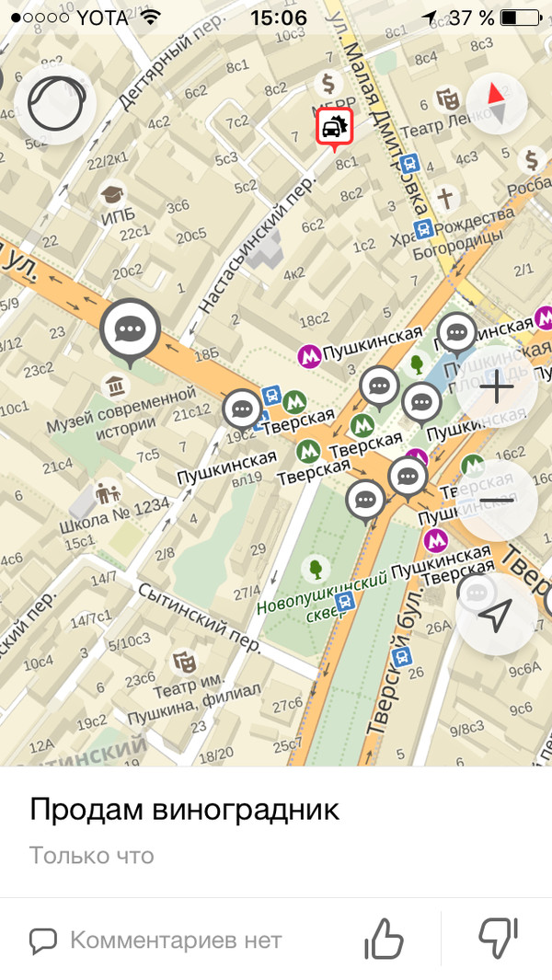Tap the Новопушкинский сквер tree icon

[316, 568]
